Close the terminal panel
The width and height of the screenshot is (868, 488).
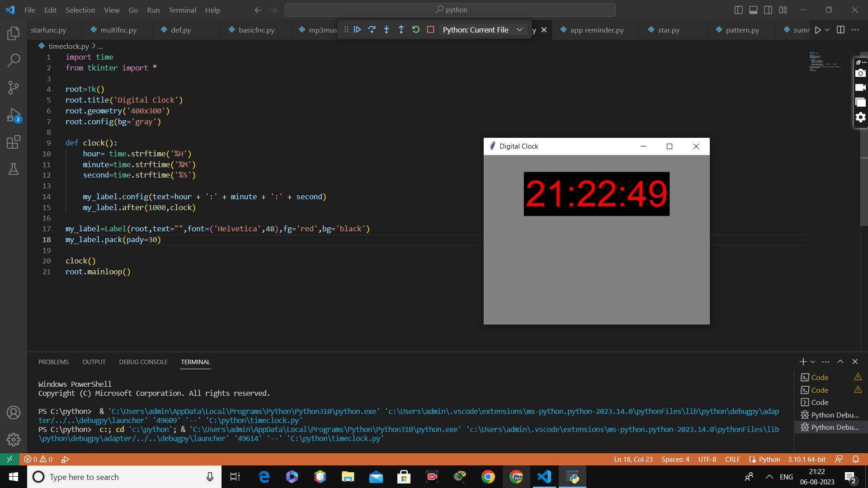tap(855, 361)
